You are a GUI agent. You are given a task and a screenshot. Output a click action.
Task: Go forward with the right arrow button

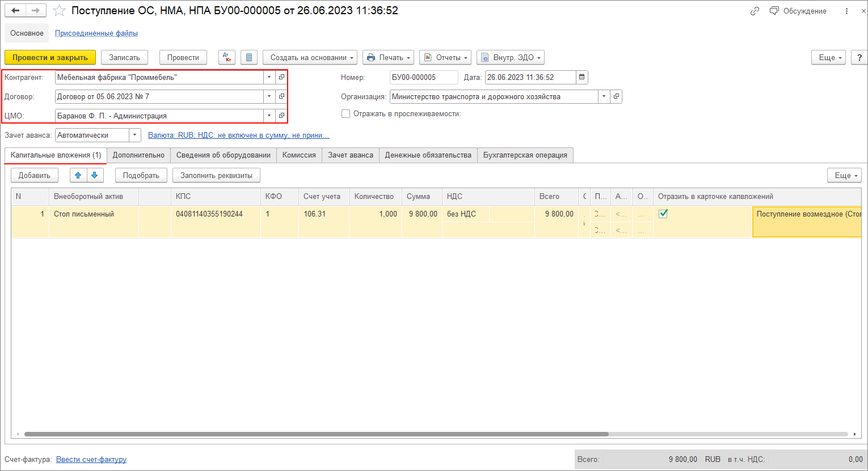pyautogui.click(x=36, y=10)
